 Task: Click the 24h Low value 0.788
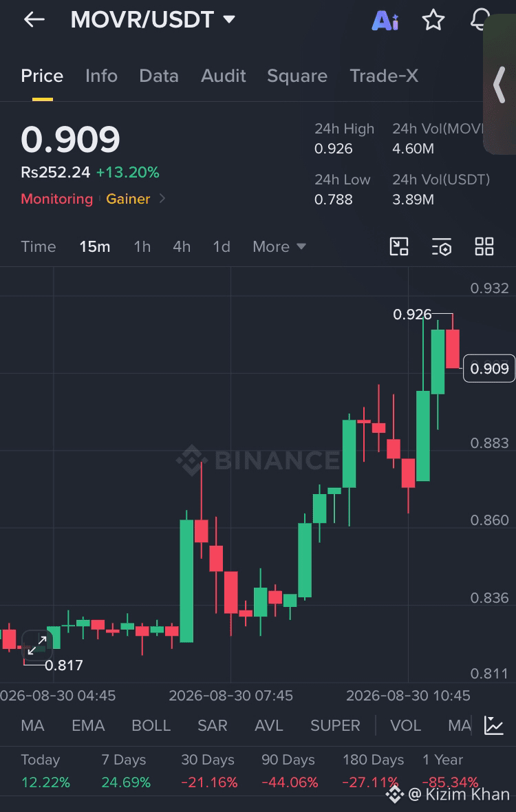333,200
